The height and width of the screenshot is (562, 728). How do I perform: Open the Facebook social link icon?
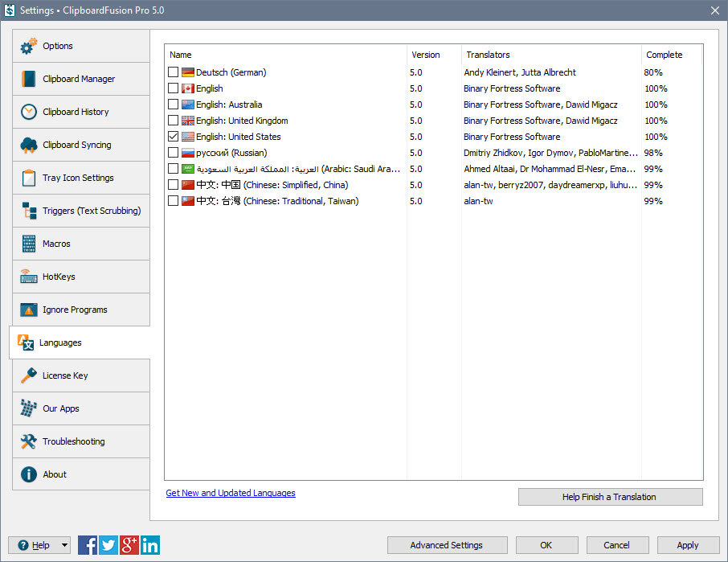pos(88,545)
